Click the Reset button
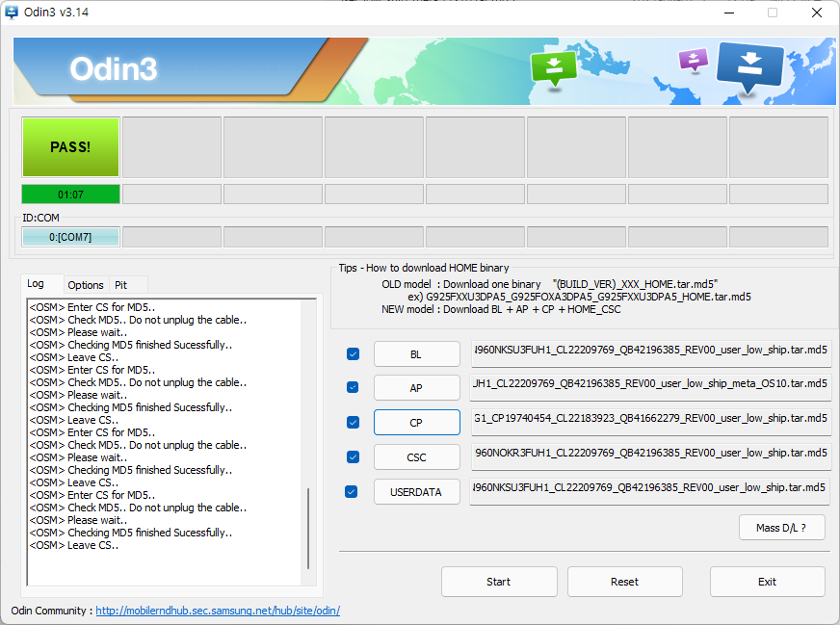 pos(624,582)
